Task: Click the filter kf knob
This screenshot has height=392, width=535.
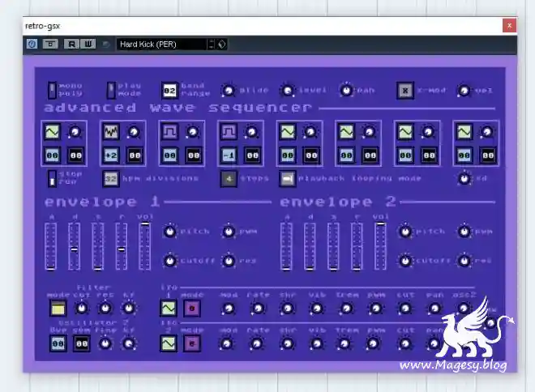Action: [x=129, y=308]
